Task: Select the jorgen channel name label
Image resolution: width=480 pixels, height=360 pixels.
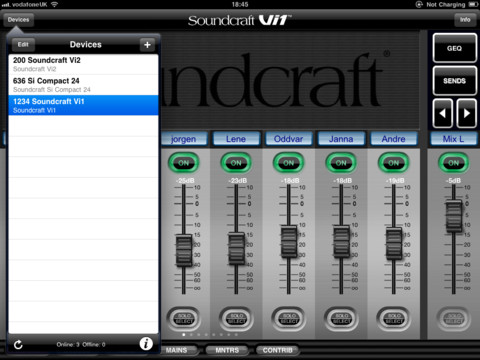Action: point(184,139)
